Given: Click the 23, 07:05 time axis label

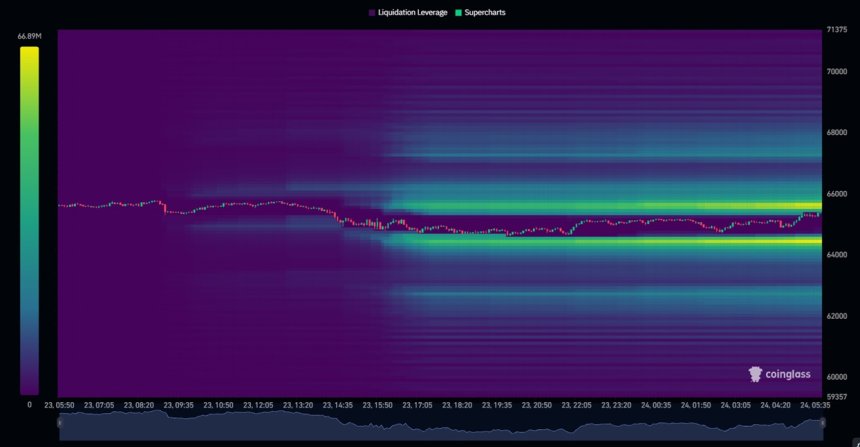Looking at the screenshot, I should (x=99, y=405).
